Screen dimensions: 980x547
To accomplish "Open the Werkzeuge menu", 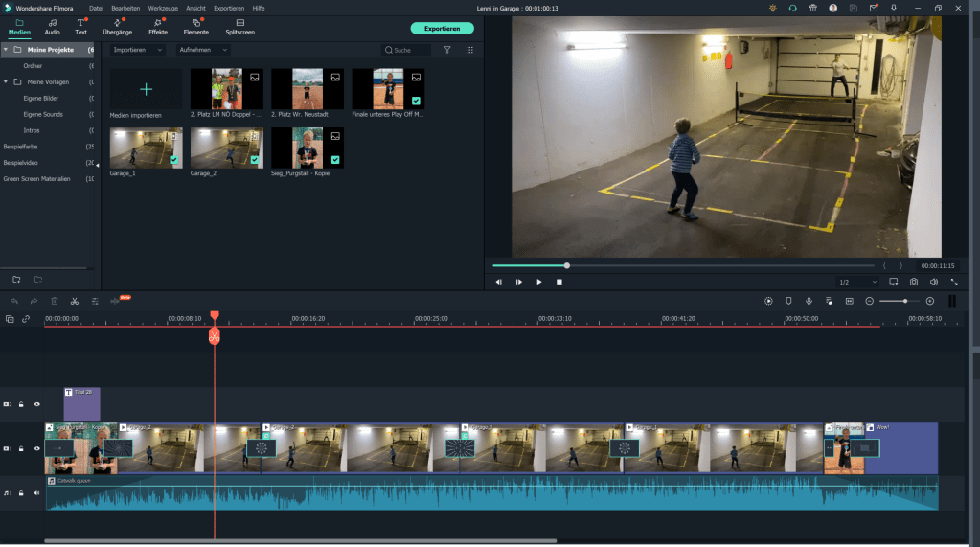I will pyautogui.click(x=163, y=8).
